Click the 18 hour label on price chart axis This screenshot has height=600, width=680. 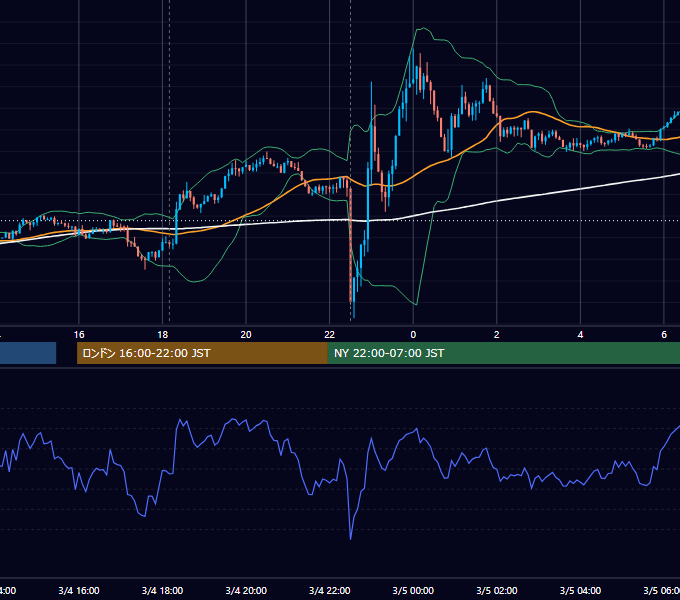163,335
